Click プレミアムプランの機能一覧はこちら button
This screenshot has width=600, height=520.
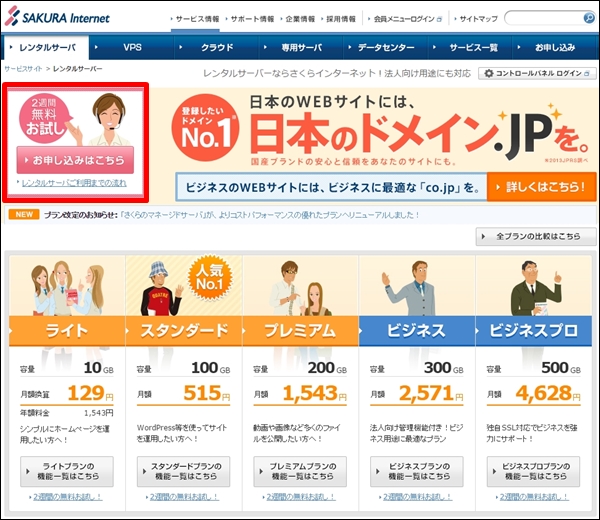pyautogui.click(x=300, y=471)
